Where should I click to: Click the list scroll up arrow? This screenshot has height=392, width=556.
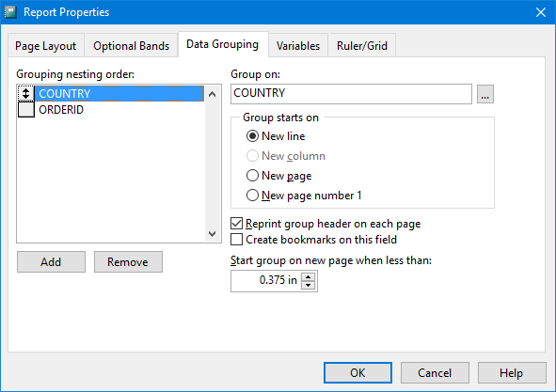[212, 94]
